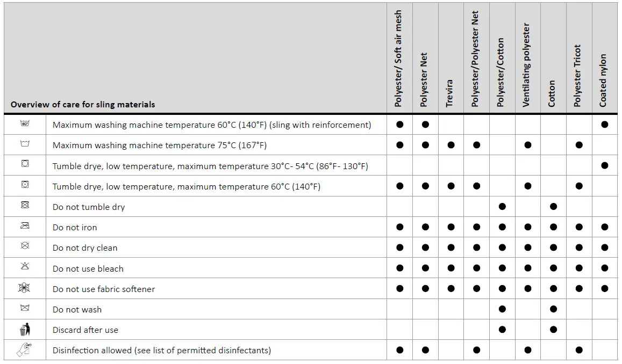The width and height of the screenshot is (622, 364).
Task: Select the do not dry clean icon
Action: click(x=25, y=246)
